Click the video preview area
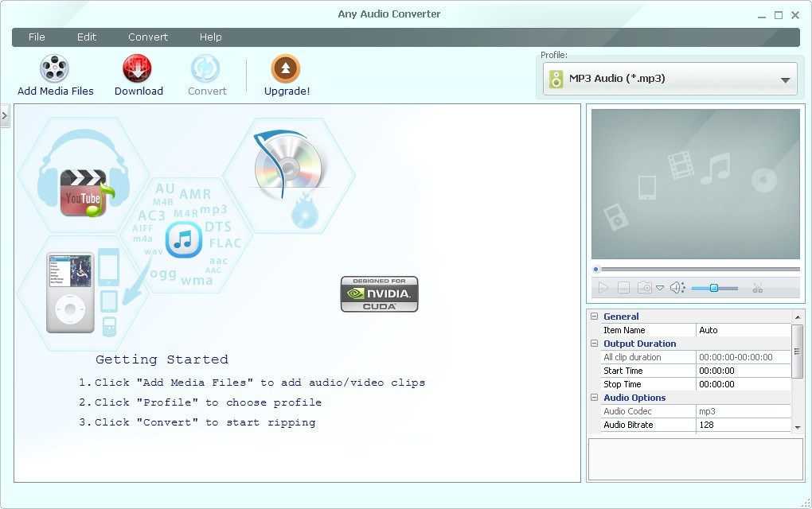Screen dimensions: 812x509 click(x=696, y=184)
